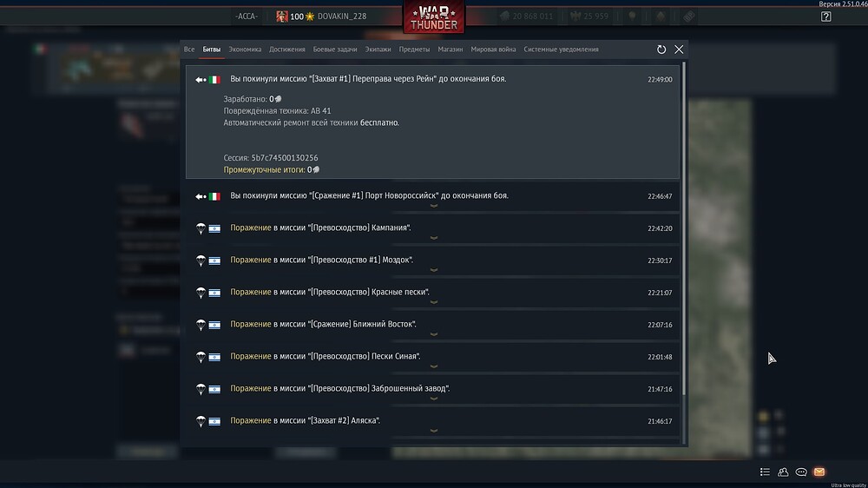Open the chat speech bubble icon
The height and width of the screenshot is (488, 868).
coord(801,472)
